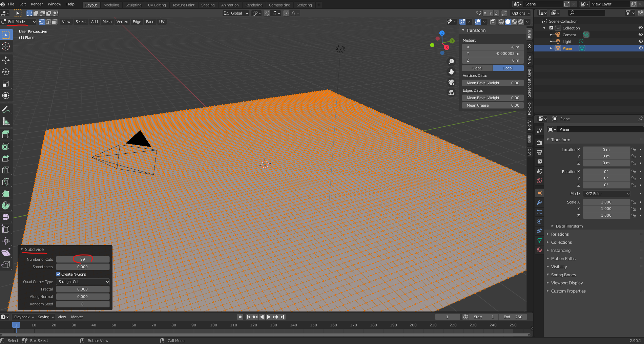The image size is (644, 344).
Task: Select the Annotate tool
Action: (6, 109)
